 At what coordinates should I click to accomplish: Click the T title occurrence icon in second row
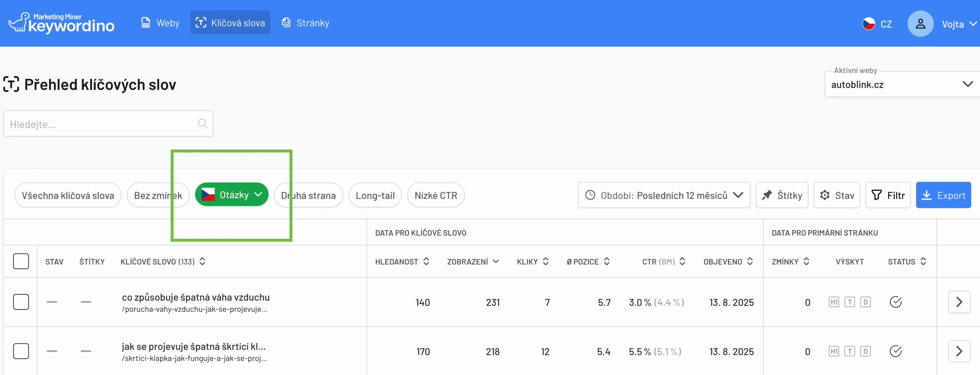(849, 351)
